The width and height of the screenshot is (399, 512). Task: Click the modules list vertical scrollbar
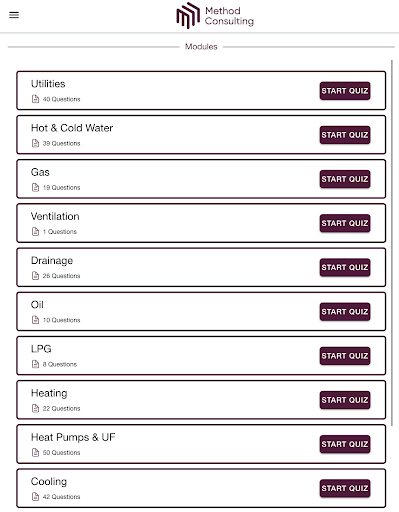[x=392, y=239]
